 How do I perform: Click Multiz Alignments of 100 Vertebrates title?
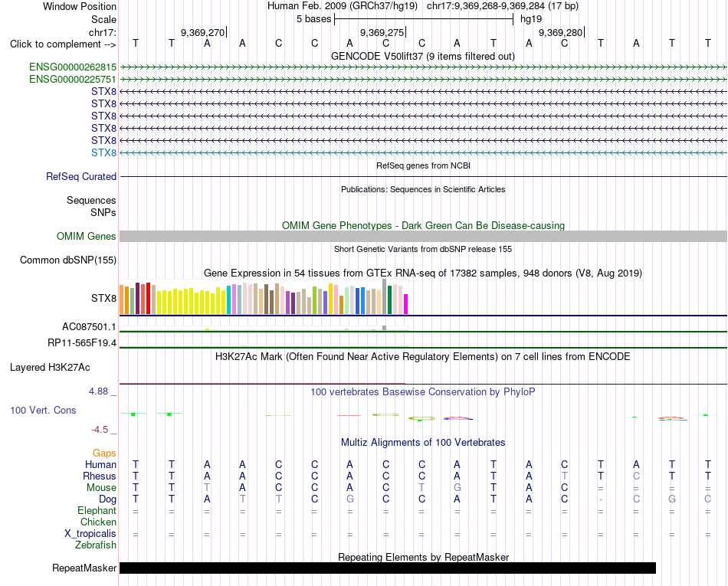[423, 443]
